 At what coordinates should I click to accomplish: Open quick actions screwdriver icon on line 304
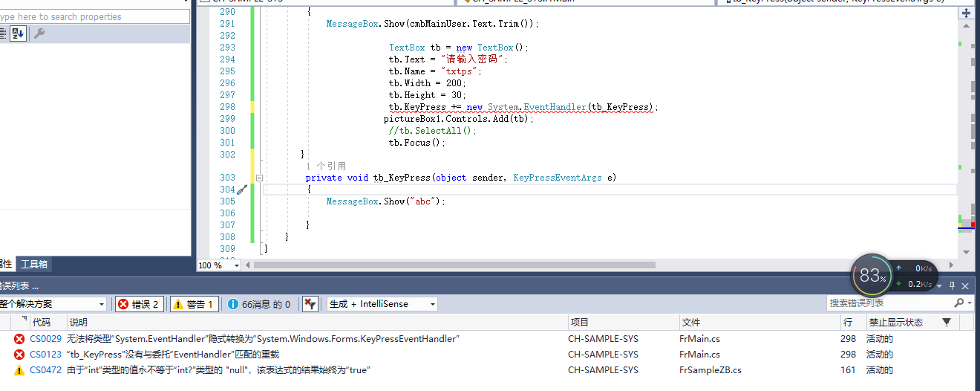click(x=242, y=190)
